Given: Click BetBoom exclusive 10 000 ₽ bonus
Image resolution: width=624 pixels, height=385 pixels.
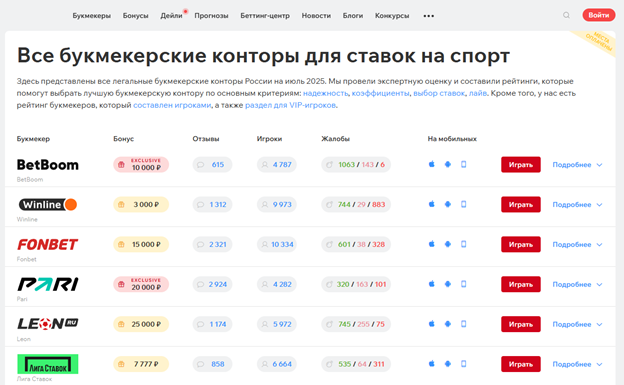Looking at the screenshot, I should pyautogui.click(x=141, y=164).
